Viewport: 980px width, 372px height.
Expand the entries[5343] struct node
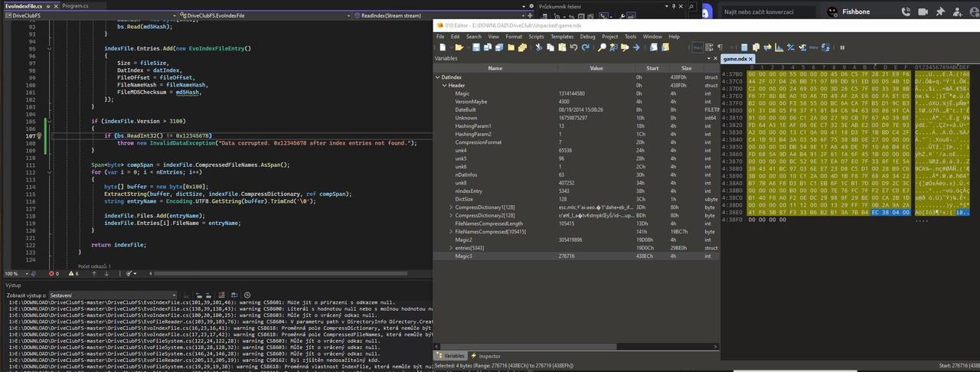[451, 248]
